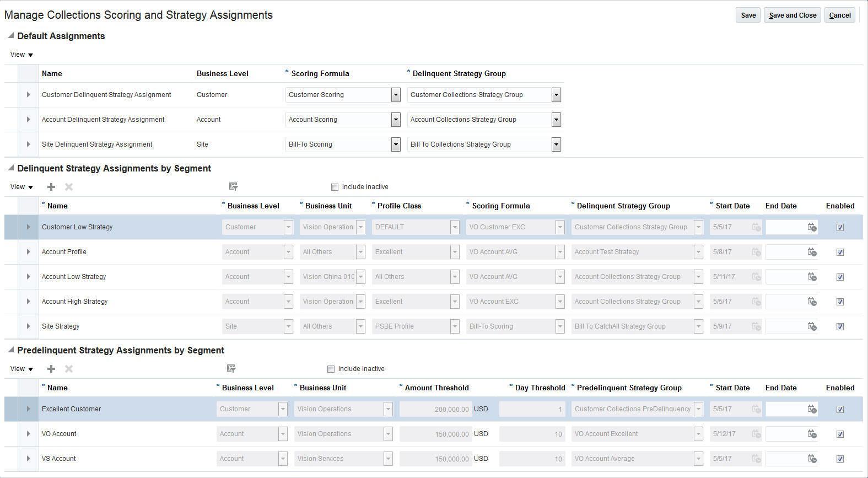
Task: Click the query-by-example filter icon in Delinquent section
Action: [234, 187]
